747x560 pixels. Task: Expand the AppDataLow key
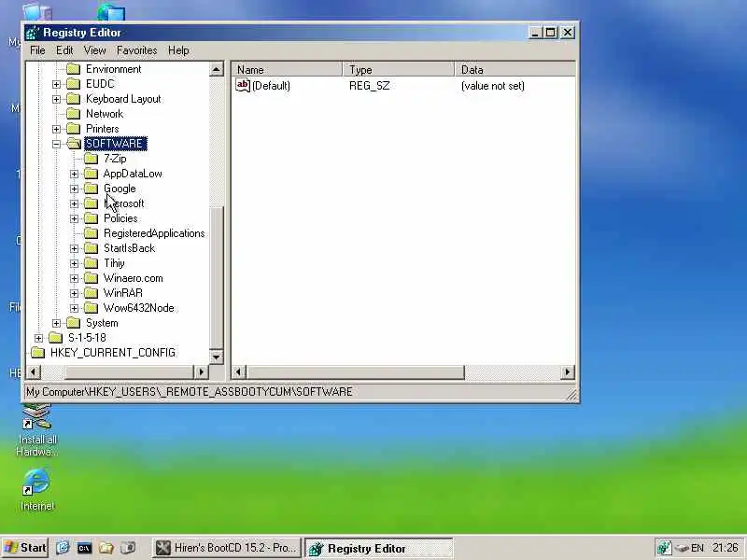[74, 174]
